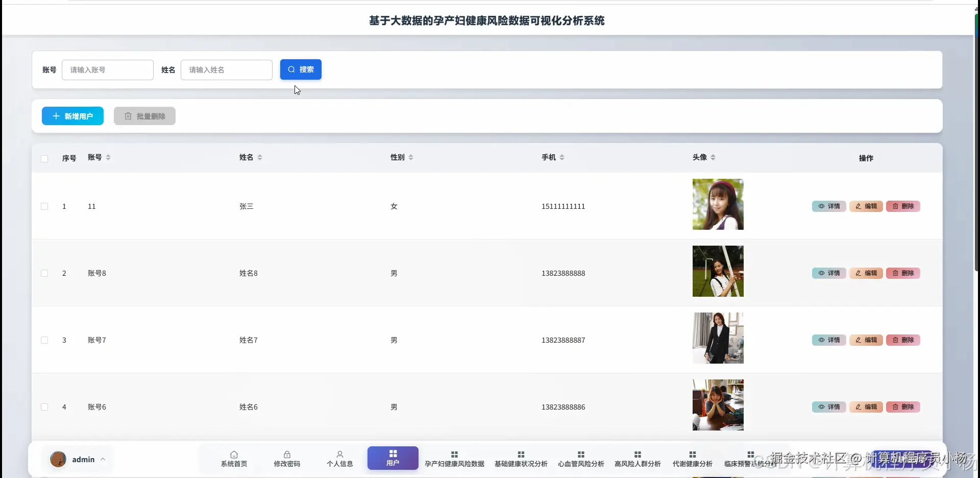This screenshot has height=478, width=980.
Task: Focus the 账号 account input field
Action: 108,70
